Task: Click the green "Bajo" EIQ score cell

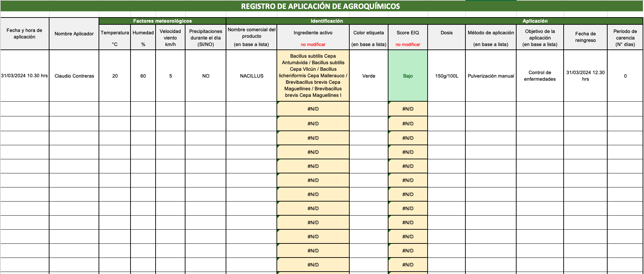Action: (408, 76)
